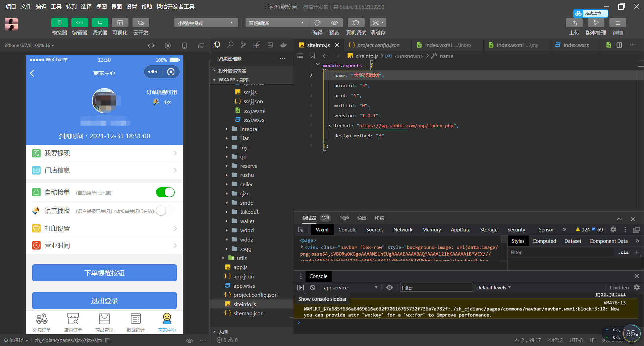The height and width of the screenshot is (346, 644).
Task: Click the simulator (模拟器) toolbar icon
Action: click(59, 23)
